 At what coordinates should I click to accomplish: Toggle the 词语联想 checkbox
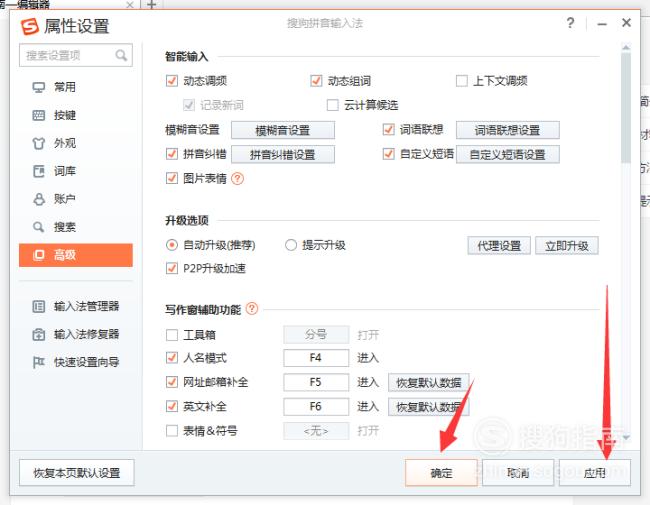[388, 129]
